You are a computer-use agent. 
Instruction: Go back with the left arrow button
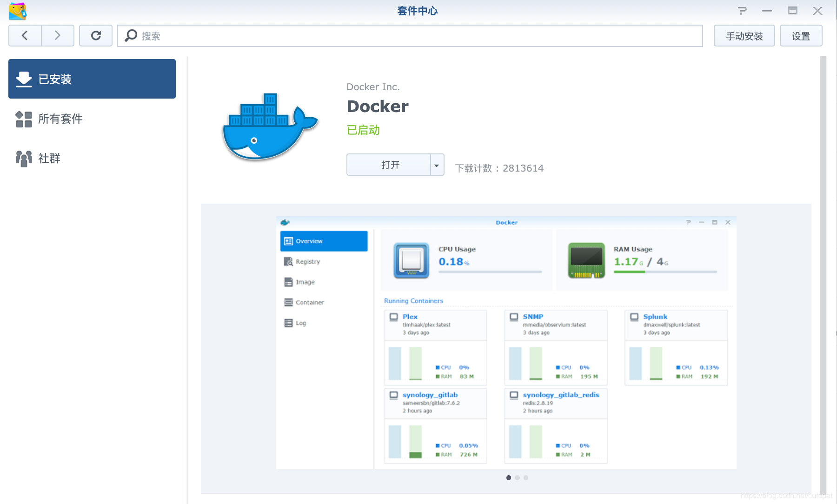click(25, 36)
